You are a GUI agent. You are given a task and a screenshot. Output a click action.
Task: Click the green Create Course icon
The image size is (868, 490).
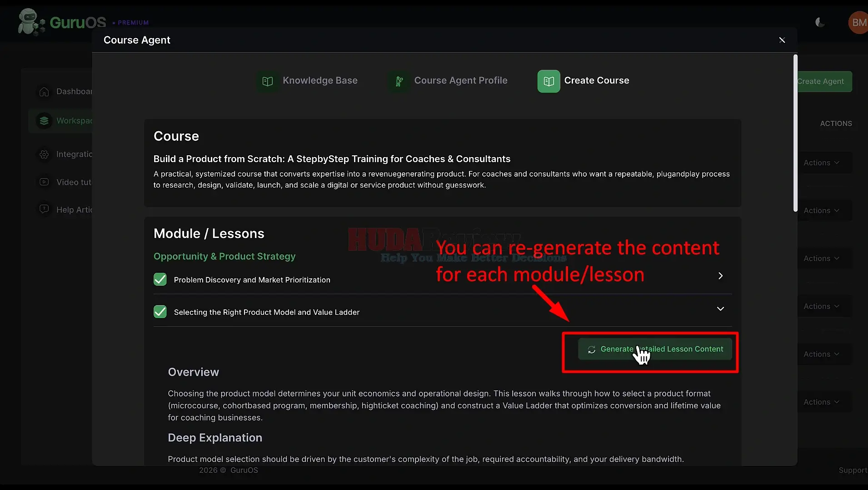click(549, 81)
